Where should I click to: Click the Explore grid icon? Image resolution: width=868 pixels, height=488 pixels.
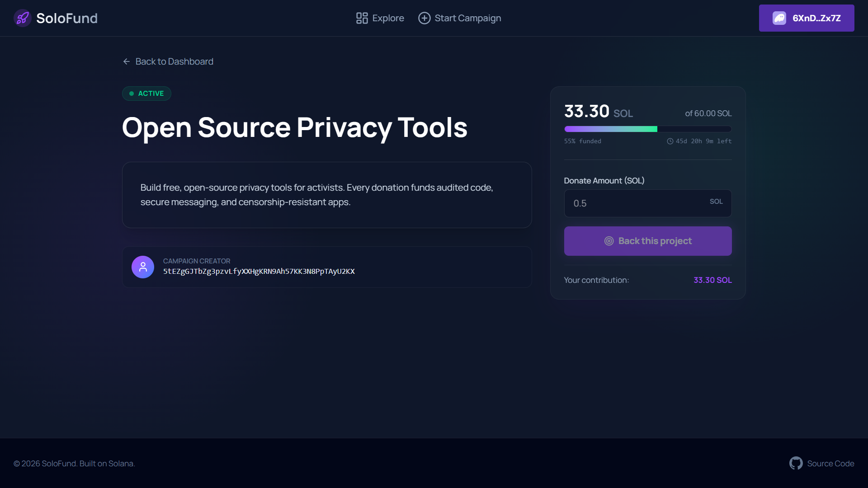tap(362, 18)
